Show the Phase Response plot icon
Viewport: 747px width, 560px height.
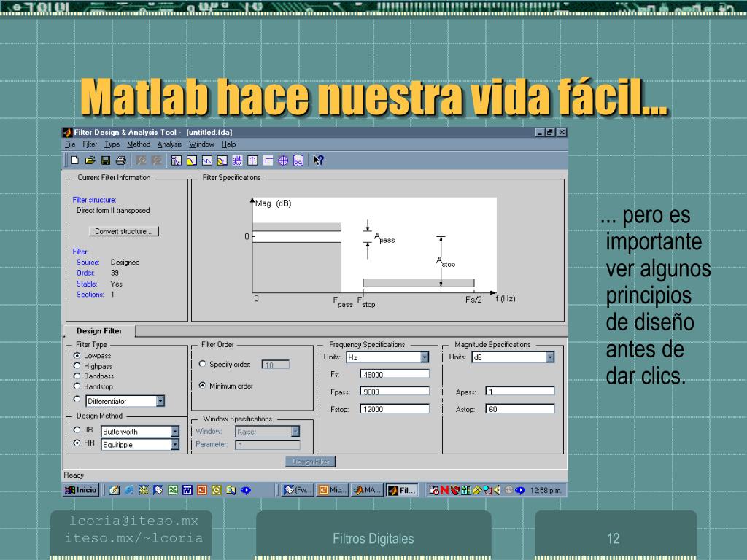[206, 160]
